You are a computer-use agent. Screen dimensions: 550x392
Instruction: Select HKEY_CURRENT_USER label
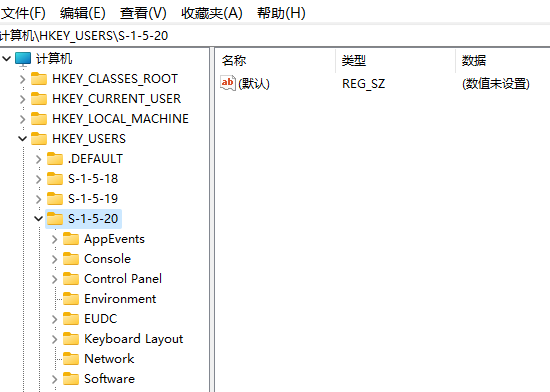116,99
